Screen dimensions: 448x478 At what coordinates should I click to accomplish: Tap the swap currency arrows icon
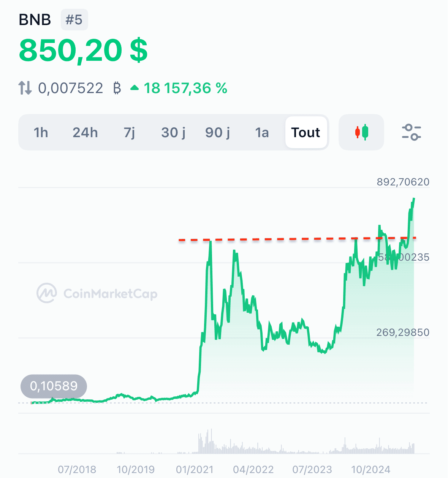tap(25, 88)
